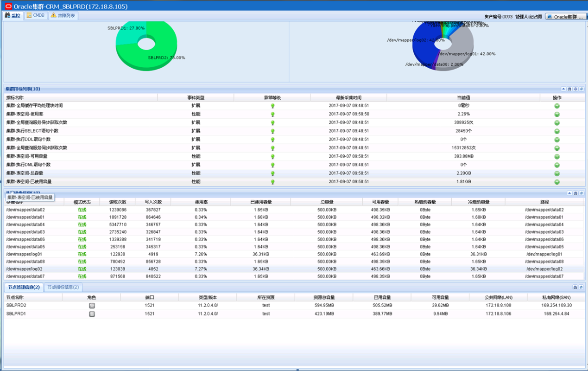
Task: Click role icon for SBLPRD2 node
Action: point(92,306)
